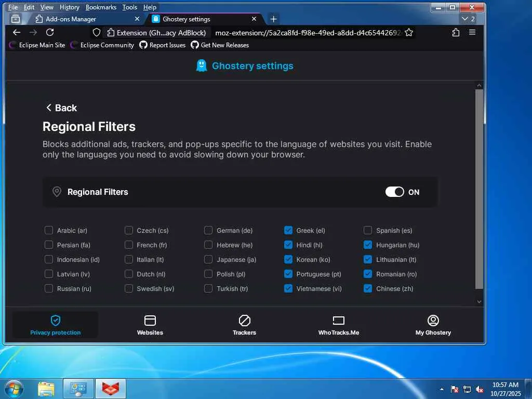Viewport: 532px width, 399px height.
Task: Enable the German (de) checkbox
Action: pos(208,230)
